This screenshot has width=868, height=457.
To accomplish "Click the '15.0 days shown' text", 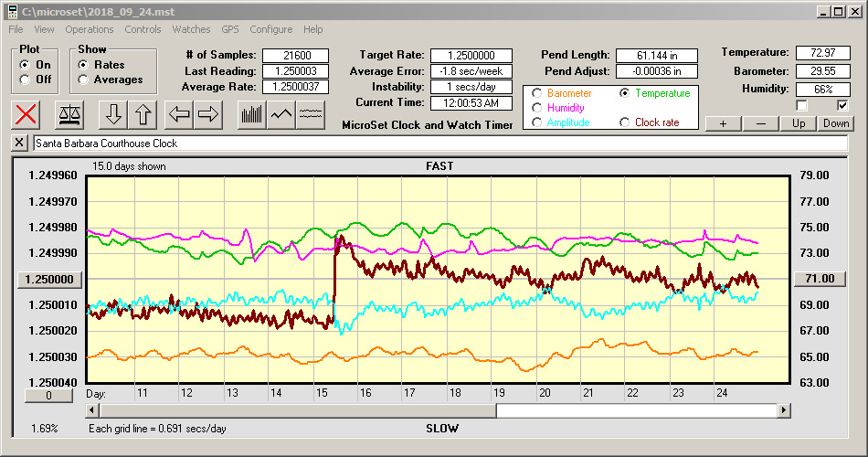I will click(x=129, y=166).
